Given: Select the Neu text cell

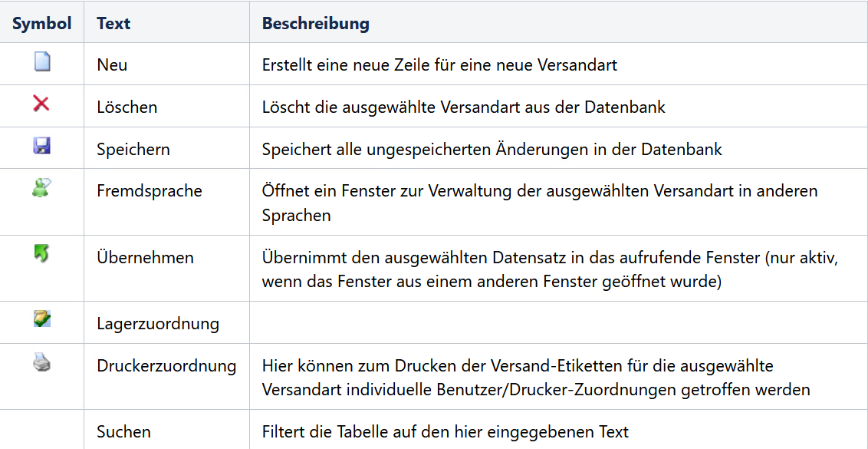Looking at the screenshot, I should pyautogui.click(x=112, y=65).
